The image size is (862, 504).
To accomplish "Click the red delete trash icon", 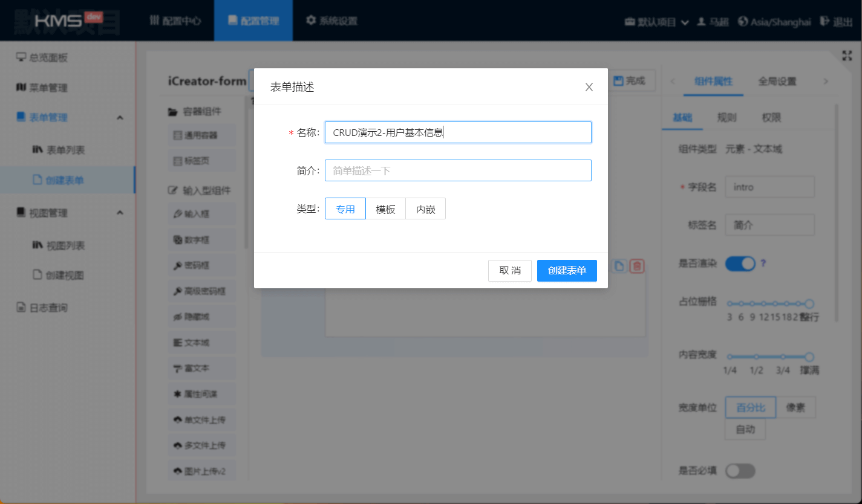I will (636, 266).
